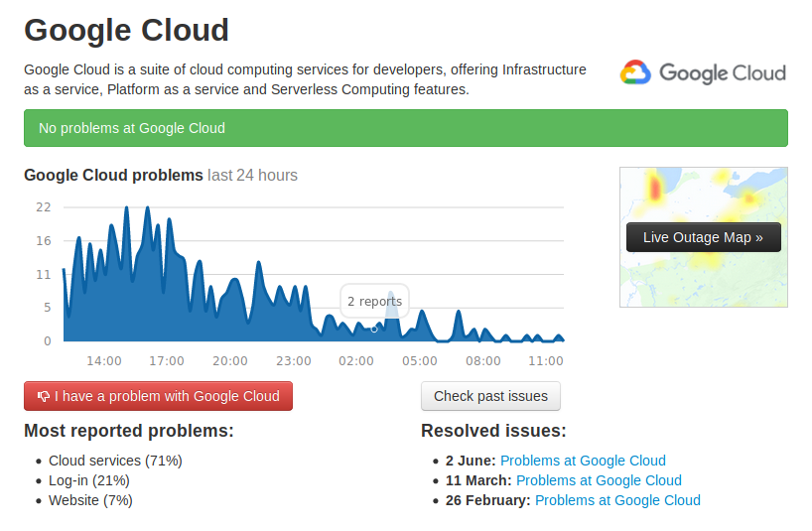Click the '05:00' time axis label

coord(420,361)
